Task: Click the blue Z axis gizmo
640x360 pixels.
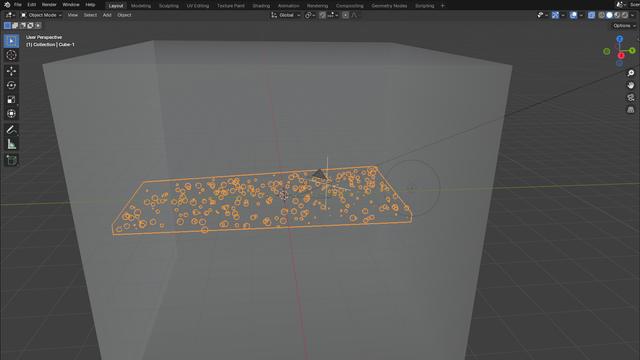Action: (620, 39)
